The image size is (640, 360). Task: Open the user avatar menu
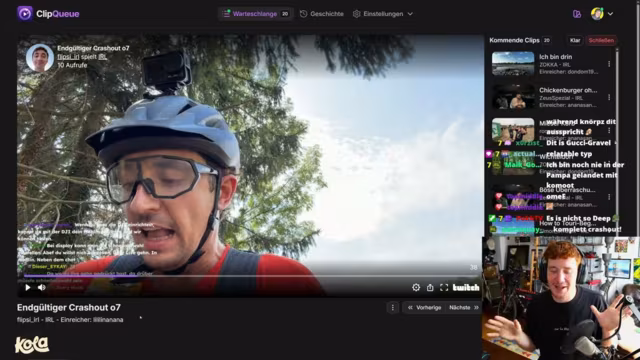[597, 13]
